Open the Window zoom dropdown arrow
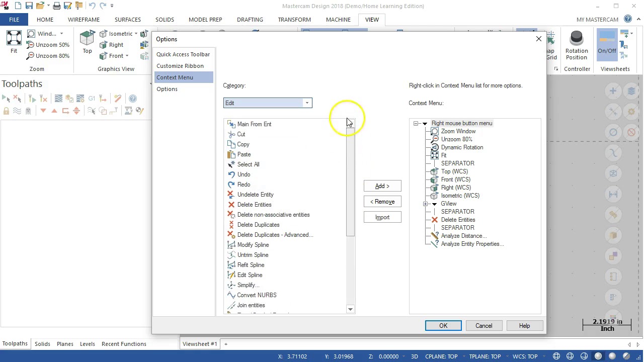644x362 pixels. click(61, 34)
